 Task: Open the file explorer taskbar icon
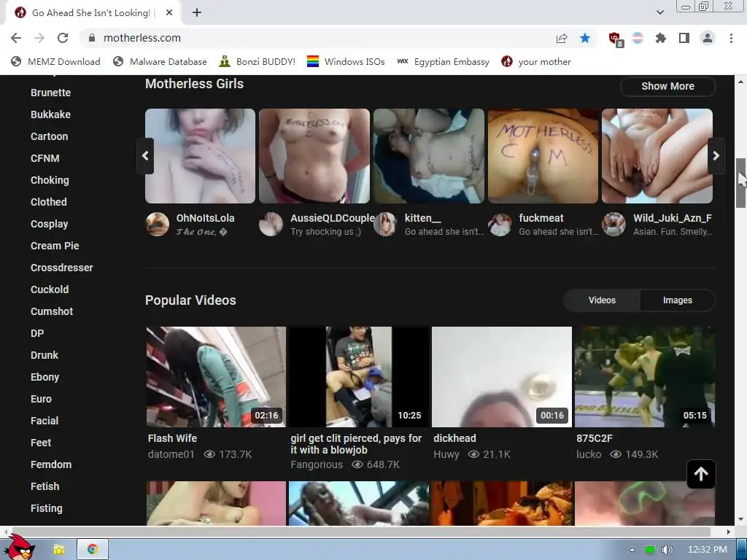pos(59,550)
